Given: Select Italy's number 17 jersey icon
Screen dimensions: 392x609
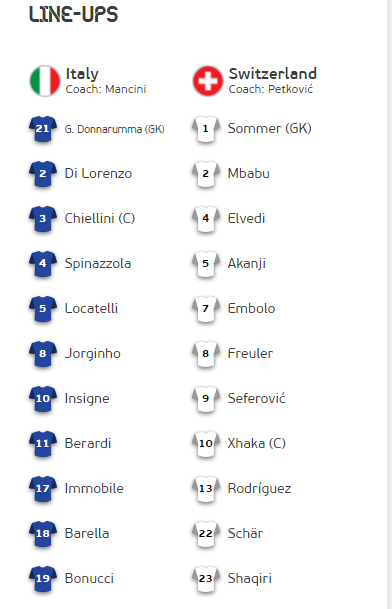Looking at the screenshot, I should pos(43,489).
